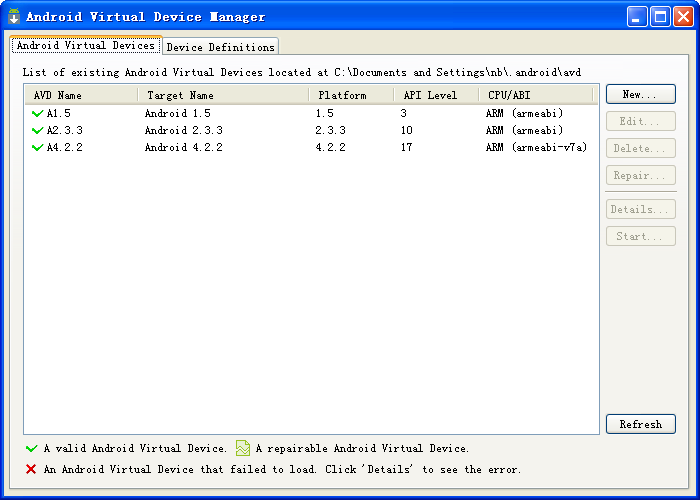Click ARM (armeabi-v7a) cell
This screenshot has height=500, width=700.
pos(536,147)
